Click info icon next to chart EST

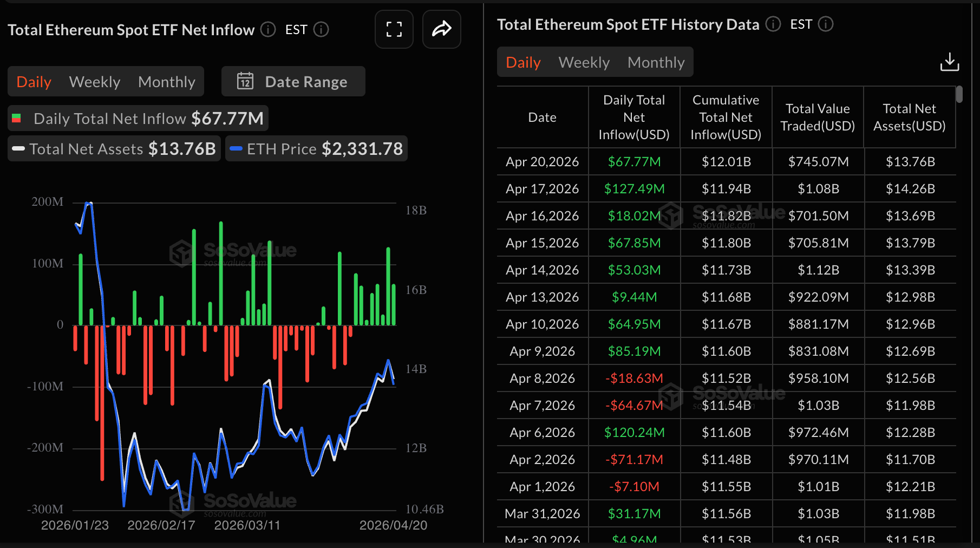[321, 29]
